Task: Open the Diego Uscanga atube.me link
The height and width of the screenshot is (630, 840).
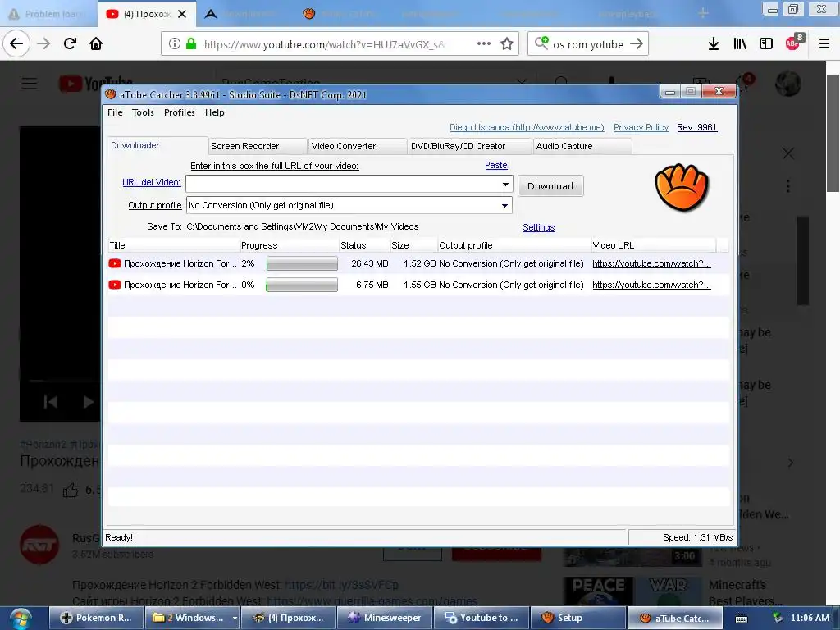Action: 527,127
